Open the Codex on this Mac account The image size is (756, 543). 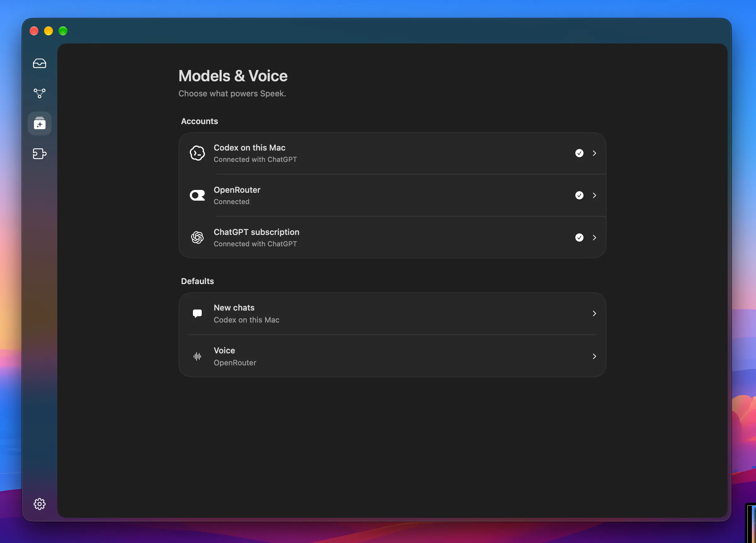pyautogui.click(x=392, y=153)
